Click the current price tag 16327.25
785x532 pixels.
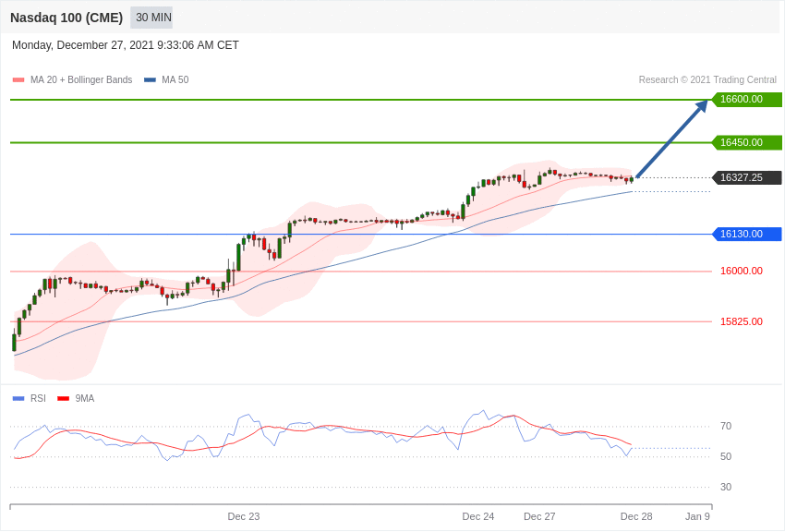(x=746, y=177)
